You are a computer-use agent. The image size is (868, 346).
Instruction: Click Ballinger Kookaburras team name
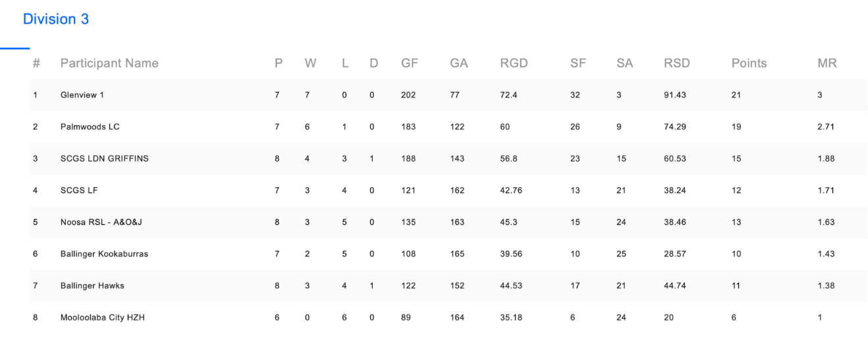[x=104, y=254]
